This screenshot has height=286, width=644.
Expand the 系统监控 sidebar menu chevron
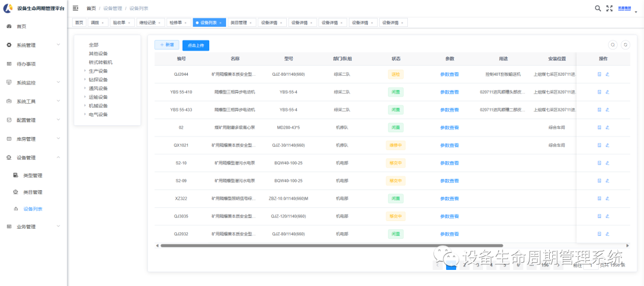click(x=58, y=82)
